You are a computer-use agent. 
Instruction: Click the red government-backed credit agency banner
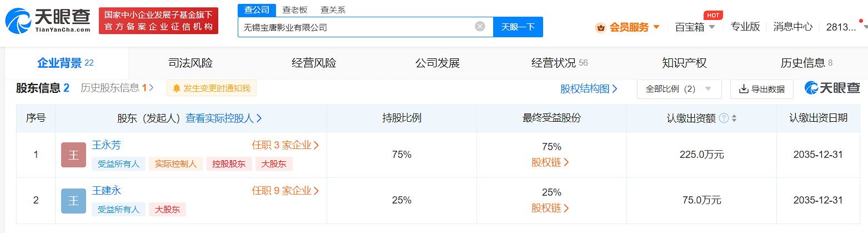(158, 21)
